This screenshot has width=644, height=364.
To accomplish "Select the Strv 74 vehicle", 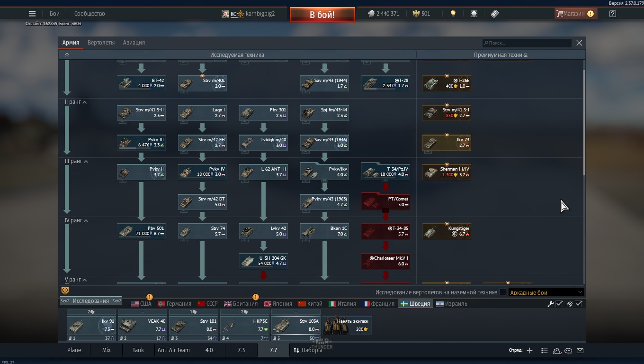I will click(x=202, y=231).
